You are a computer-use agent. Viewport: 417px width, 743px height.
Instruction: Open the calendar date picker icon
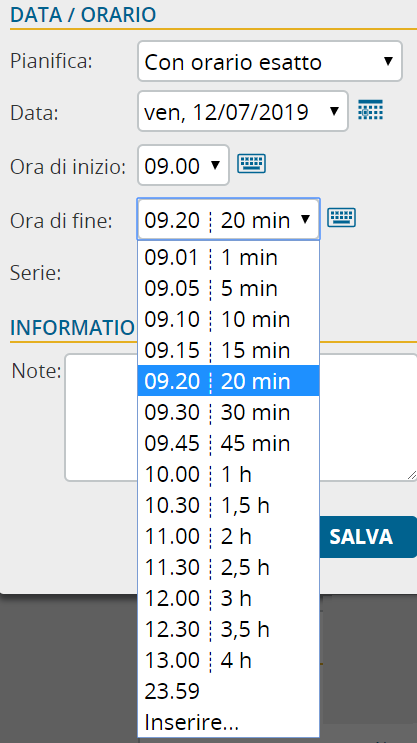tap(370, 110)
